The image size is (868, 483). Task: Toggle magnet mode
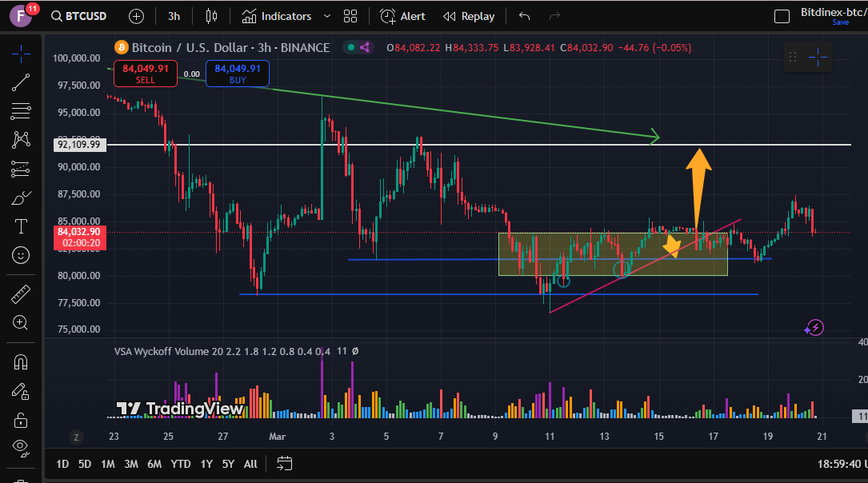point(21,362)
